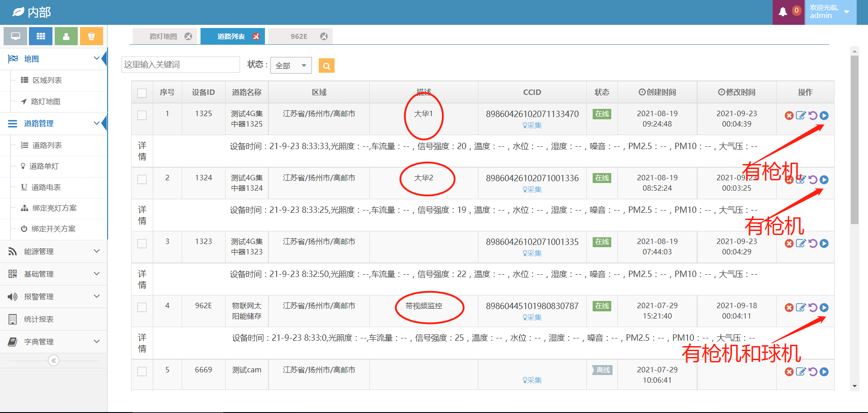This screenshot has width=868, height=413.
Task: Open 区域列表 in sidebar
Action: click(x=47, y=80)
